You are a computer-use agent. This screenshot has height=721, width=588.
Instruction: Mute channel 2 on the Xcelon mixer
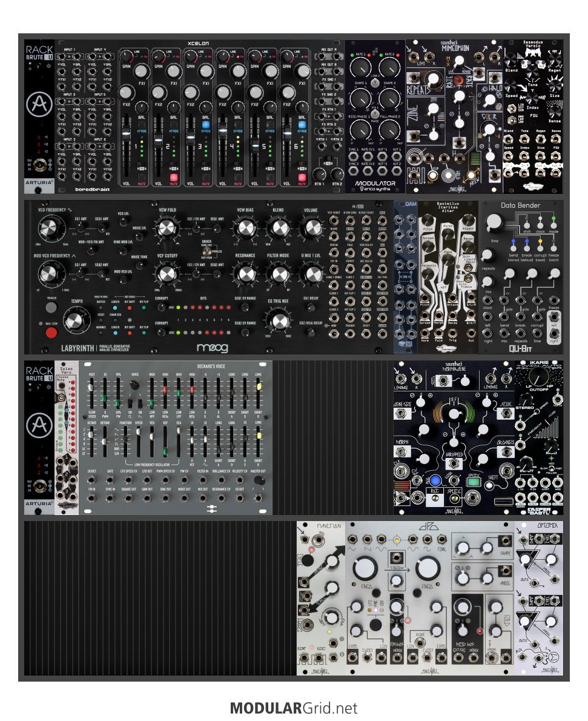tap(174, 178)
